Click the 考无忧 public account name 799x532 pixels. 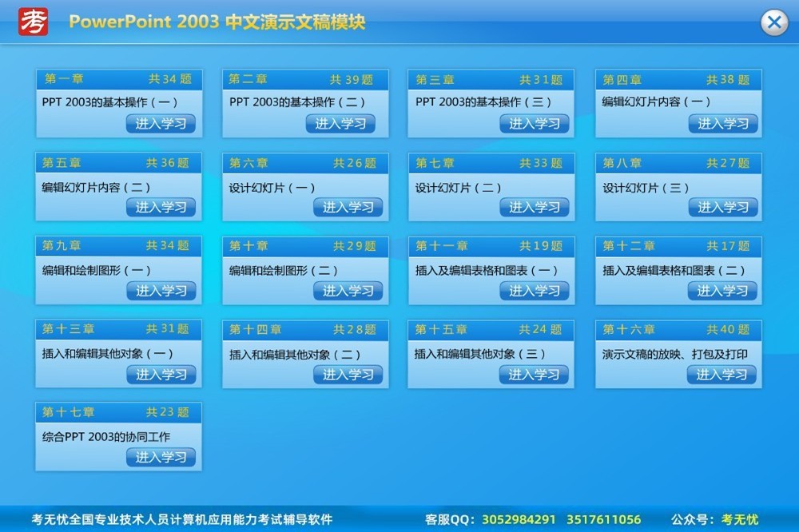click(x=739, y=519)
